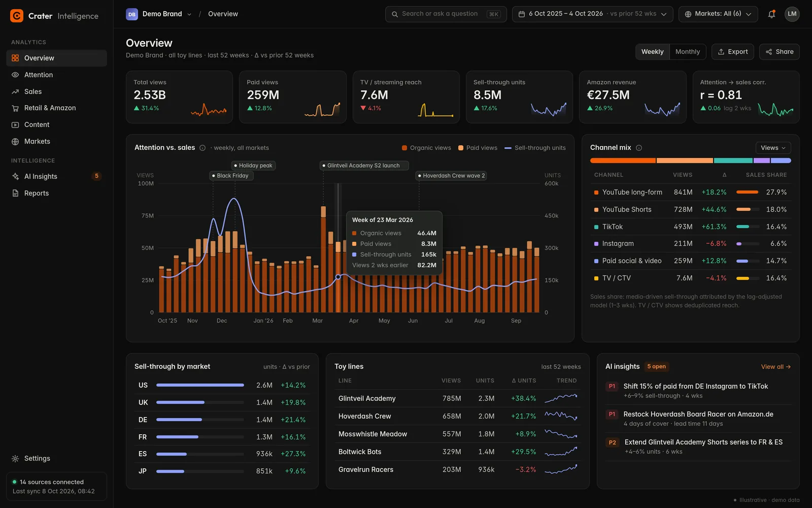Click the Content icon in sidebar

point(15,124)
